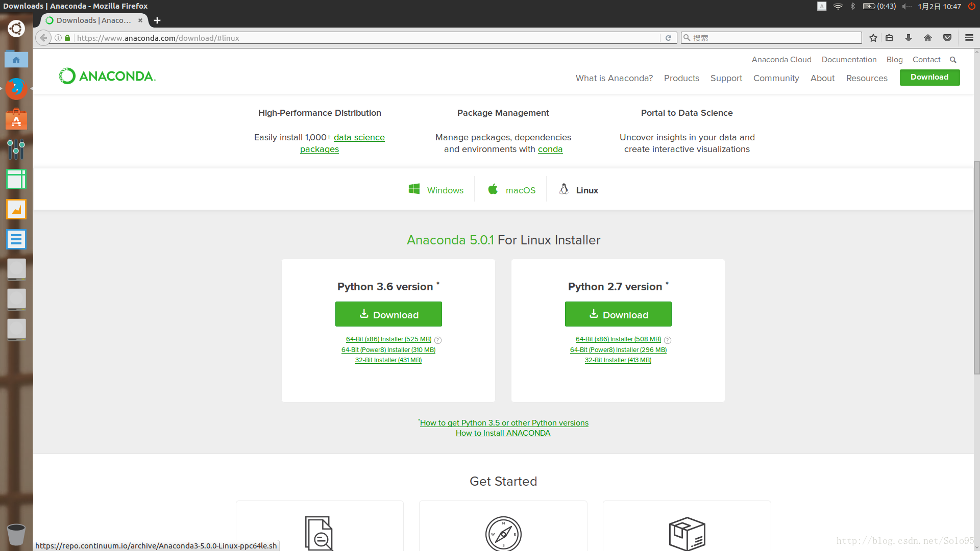The width and height of the screenshot is (980, 551).
Task: Click green Download button in header
Action: tap(929, 77)
